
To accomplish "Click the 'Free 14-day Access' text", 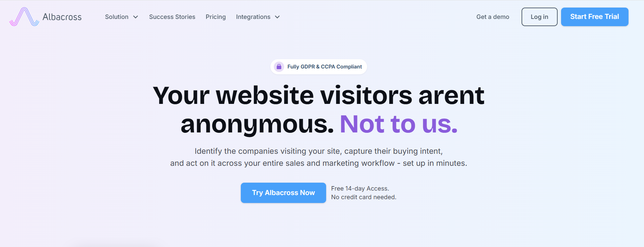I will [x=359, y=188].
